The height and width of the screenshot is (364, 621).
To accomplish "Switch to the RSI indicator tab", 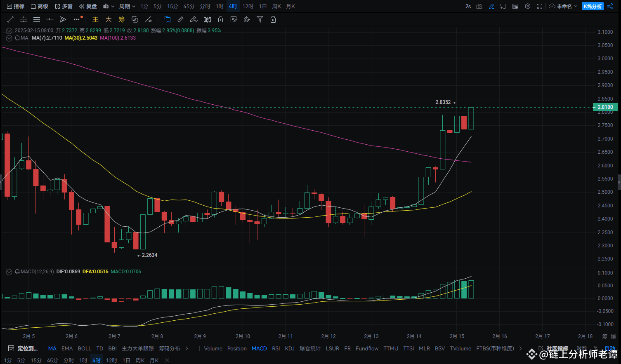I will pyautogui.click(x=276, y=348).
